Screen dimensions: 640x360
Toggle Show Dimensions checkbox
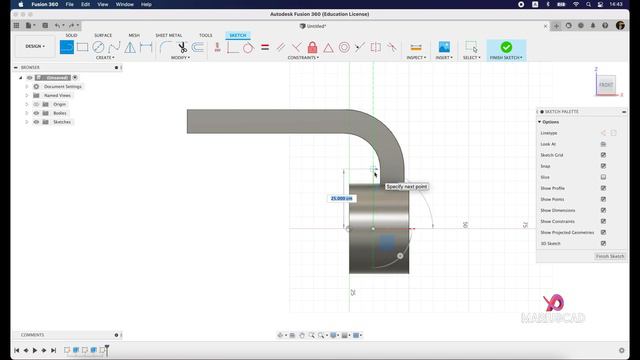[603, 210]
